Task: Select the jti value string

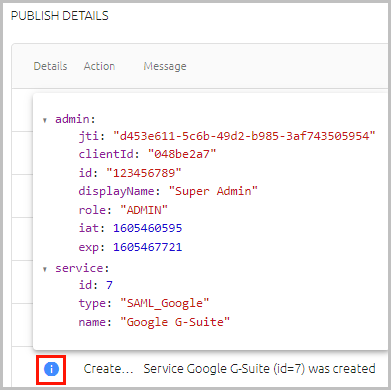Action: pos(244,136)
